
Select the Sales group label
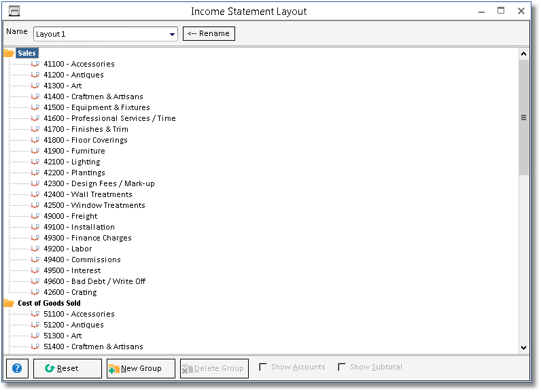27,53
